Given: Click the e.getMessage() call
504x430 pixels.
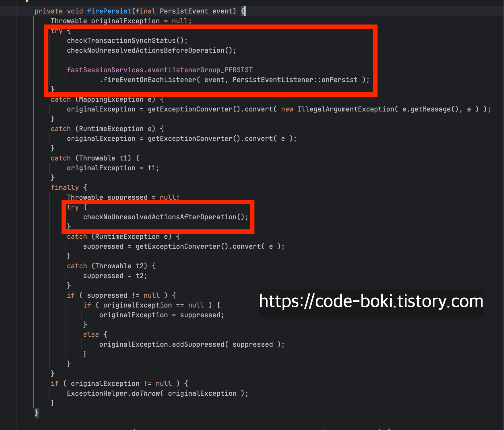Looking at the screenshot, I should (x=430, y=109).
